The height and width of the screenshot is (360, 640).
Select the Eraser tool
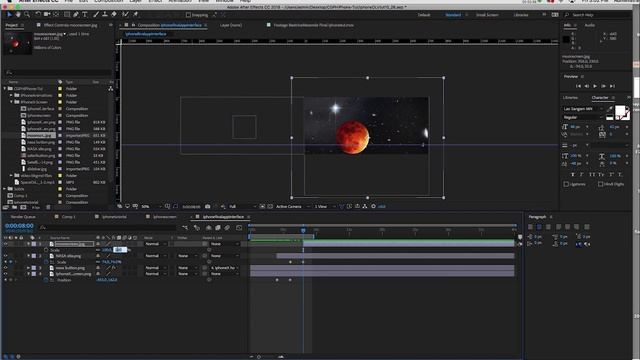[x=114, y=15]
